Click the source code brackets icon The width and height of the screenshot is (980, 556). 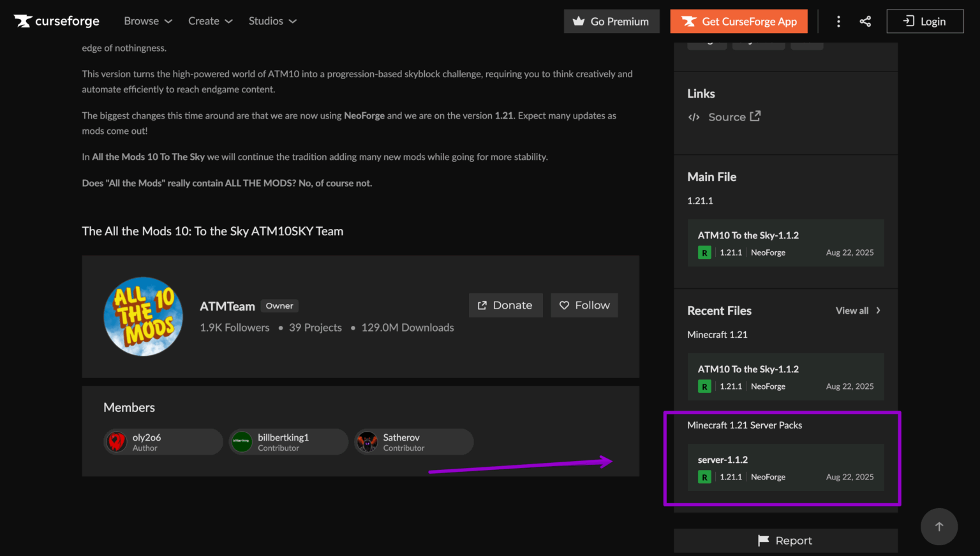click(x=694, y=117)
